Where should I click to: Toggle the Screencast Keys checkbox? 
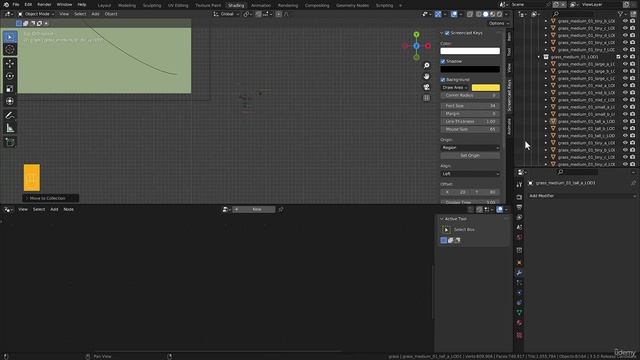pos(447,33)
